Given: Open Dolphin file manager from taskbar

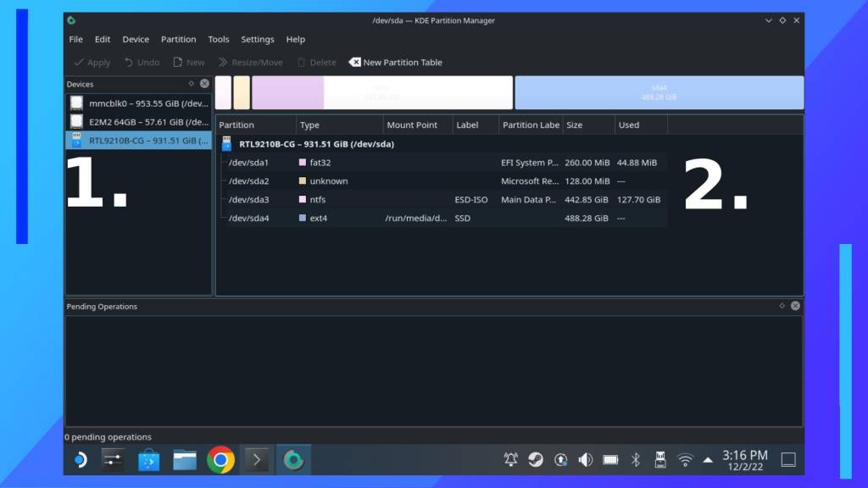Looking at the screenshot, I should coord(185,460).
